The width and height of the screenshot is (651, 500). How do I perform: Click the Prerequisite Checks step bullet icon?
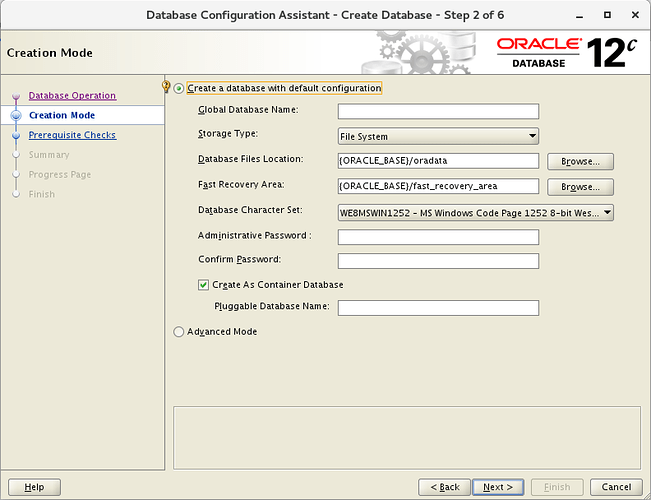tap(16, 135)
